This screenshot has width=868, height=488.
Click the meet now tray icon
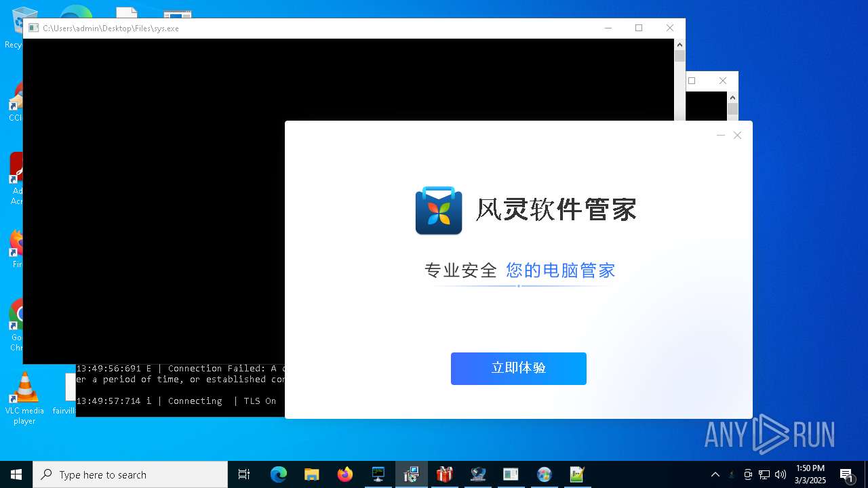click(748, 474)
